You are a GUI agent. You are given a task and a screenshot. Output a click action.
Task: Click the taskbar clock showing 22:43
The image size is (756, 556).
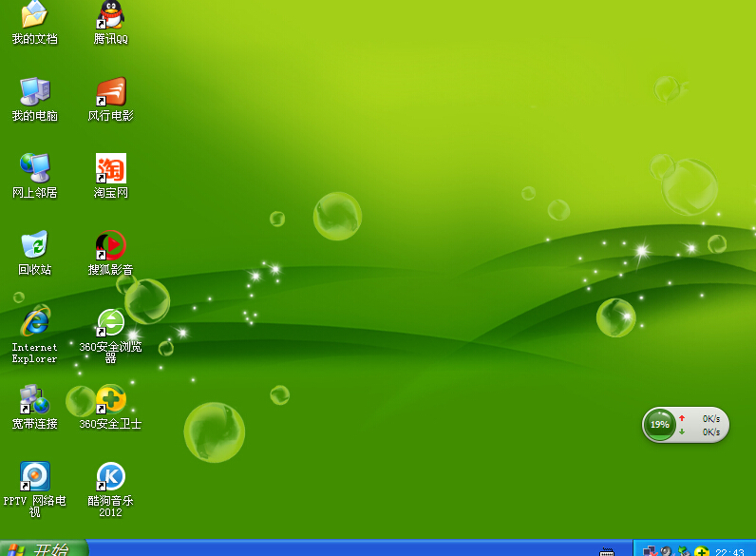pyautogui.click(x=729, y=551)
